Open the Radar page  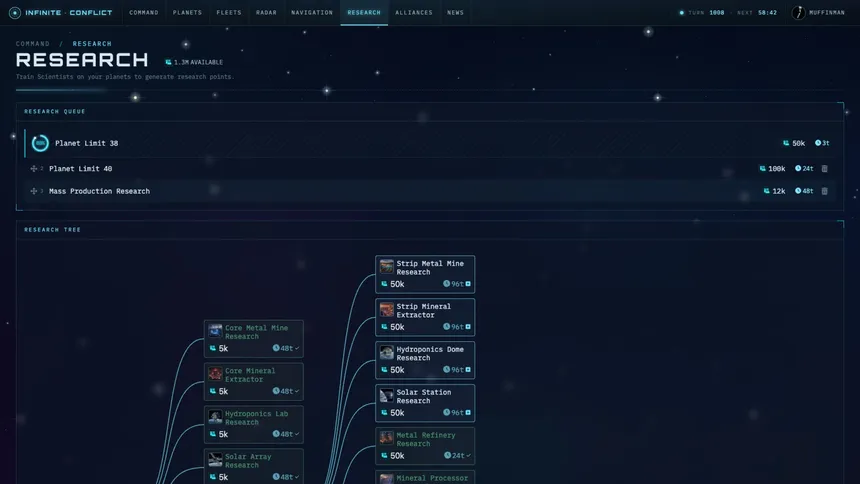[266, 13]
